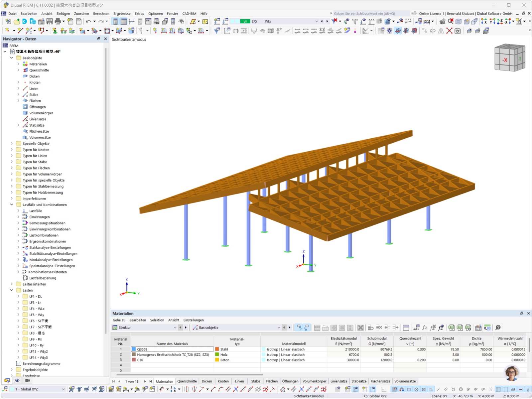Click the Tabellen (tables) view icon in toolbar
This screenshot has width=532, height=399.
coord(123,21)
